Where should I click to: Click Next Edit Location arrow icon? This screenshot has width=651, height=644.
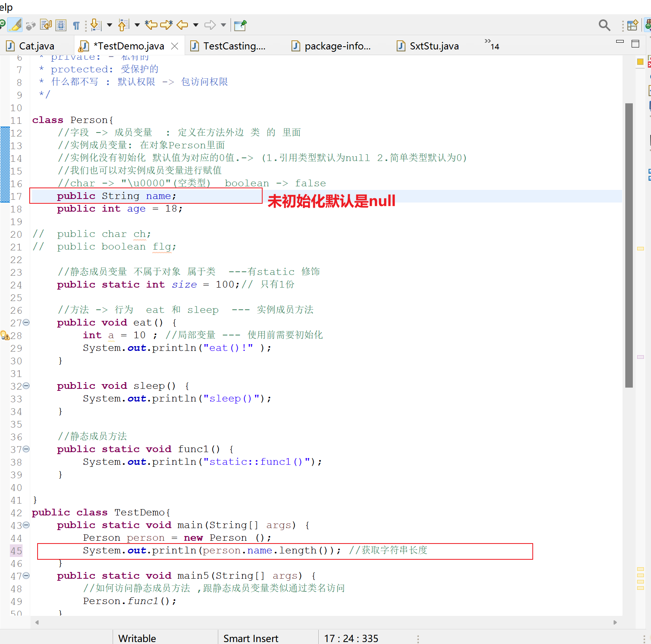[x=166, y=25]
